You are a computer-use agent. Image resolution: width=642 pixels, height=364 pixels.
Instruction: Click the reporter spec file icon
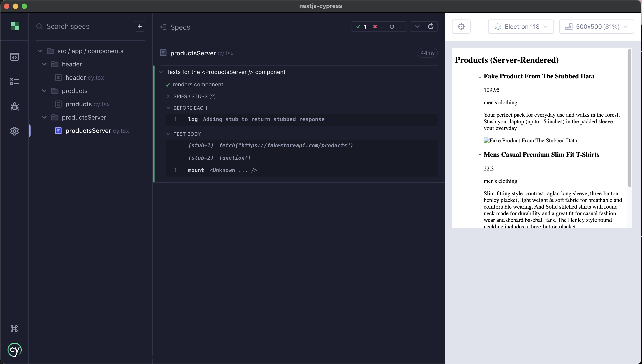[x=163, y=53]
